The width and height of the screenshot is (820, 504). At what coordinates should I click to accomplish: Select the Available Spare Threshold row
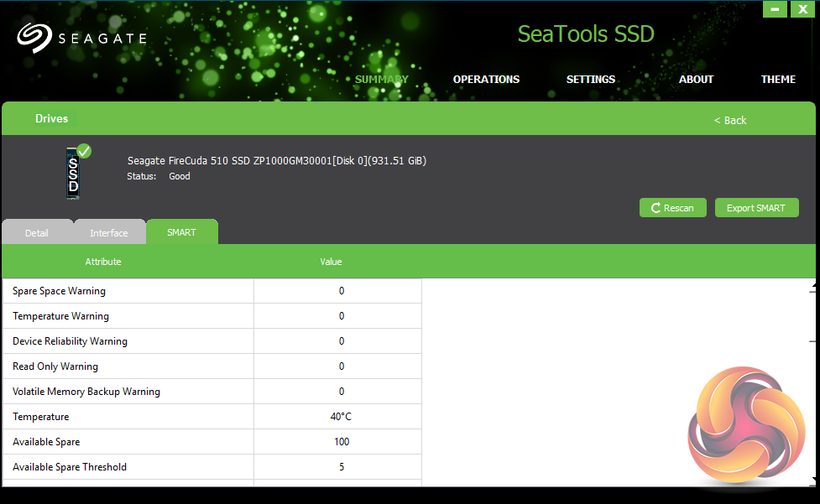tap(212, 467)
